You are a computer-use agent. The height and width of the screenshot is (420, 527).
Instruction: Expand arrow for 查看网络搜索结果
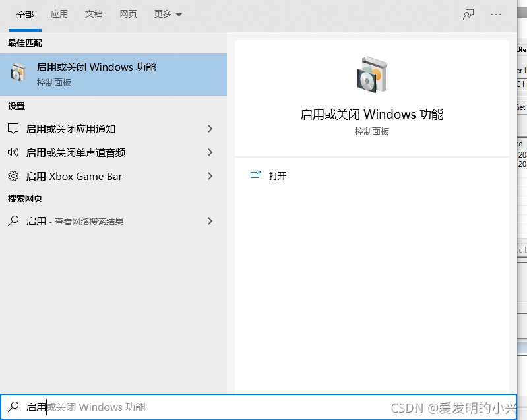210,221
